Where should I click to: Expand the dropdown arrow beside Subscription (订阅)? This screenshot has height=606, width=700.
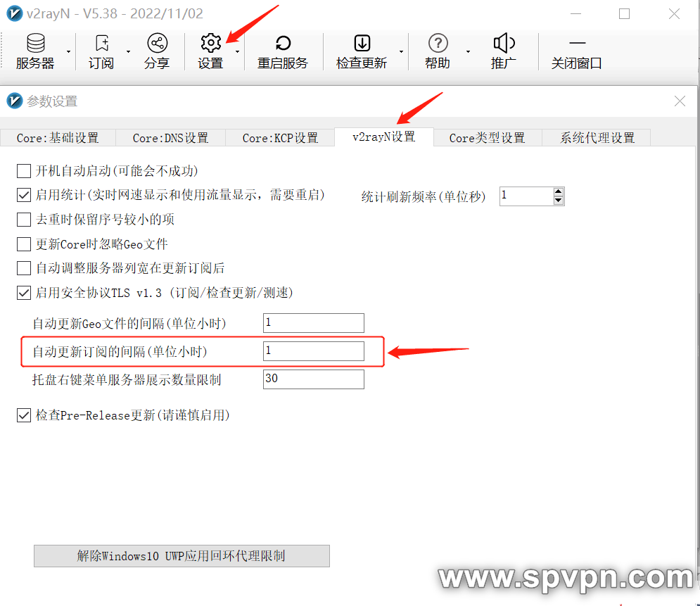pyautogui.click(x=128, y=51)
